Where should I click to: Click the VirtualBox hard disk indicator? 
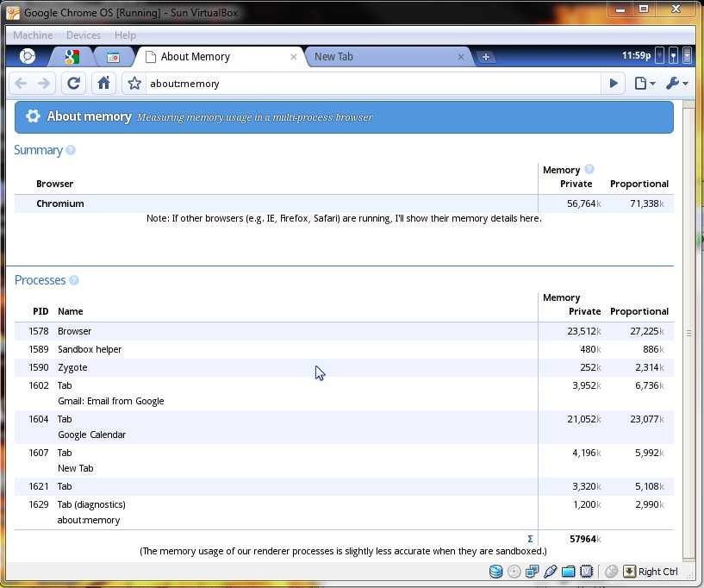(495, 572)
